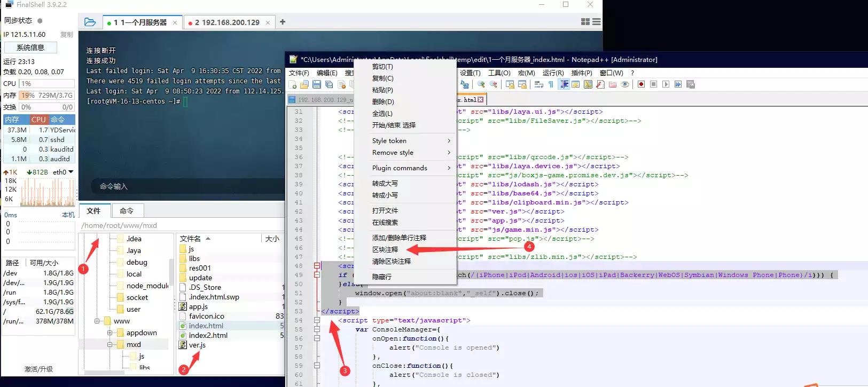Click the monitoring eye icon in toolbar
Image resolution: width=868 pixels, height=387 pixels.
pyautogui.click(x=624, y=84)
